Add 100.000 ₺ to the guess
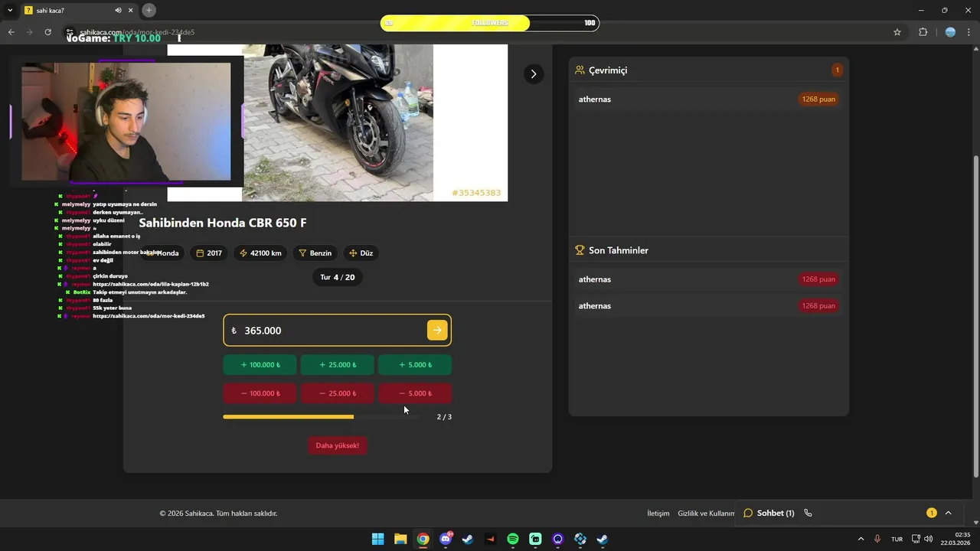The height and width of the screenshot is (551, 980). 260,365
